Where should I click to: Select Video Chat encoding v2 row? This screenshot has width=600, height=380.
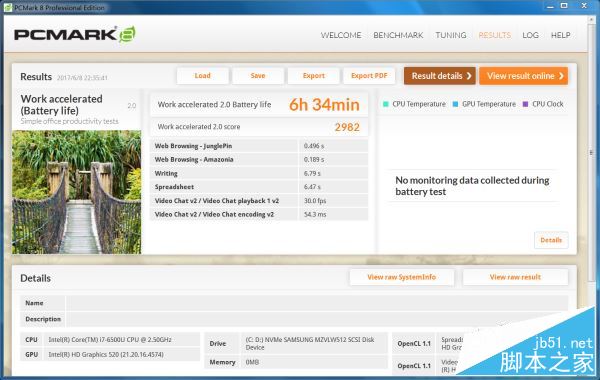259,214
